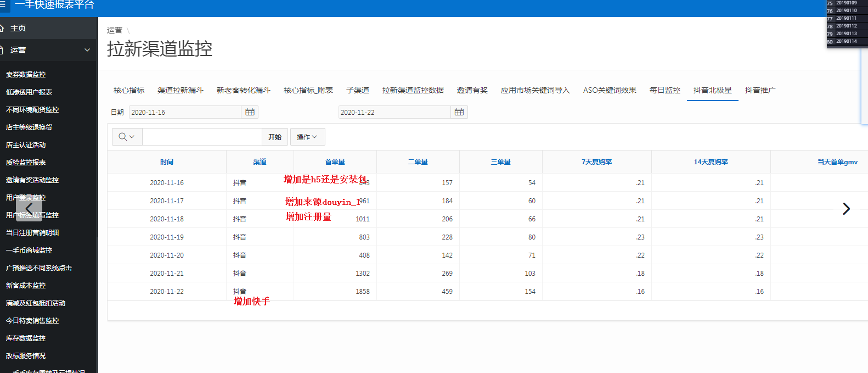Click first-order value 408 for 2020-11-20

point(364,255)
